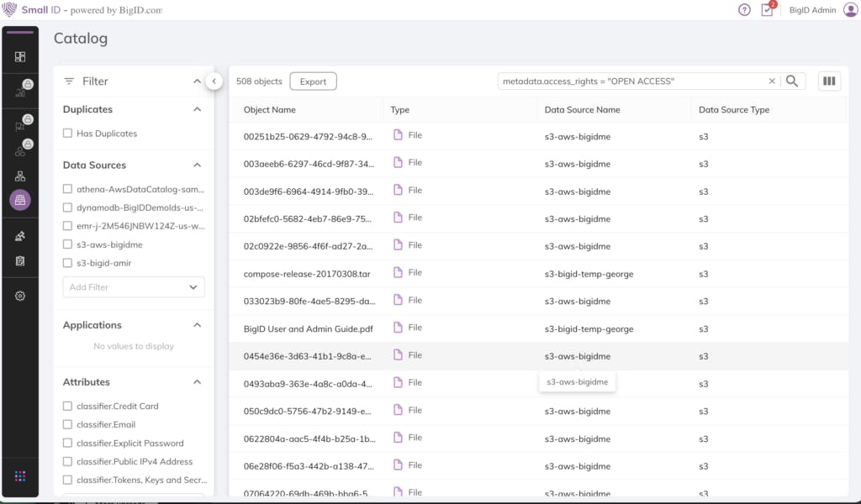Check the s3-aws-bigidme data source filter
The height and width of the screenshot is (504, 861).
pyautogui.click(x=67, y=244)
